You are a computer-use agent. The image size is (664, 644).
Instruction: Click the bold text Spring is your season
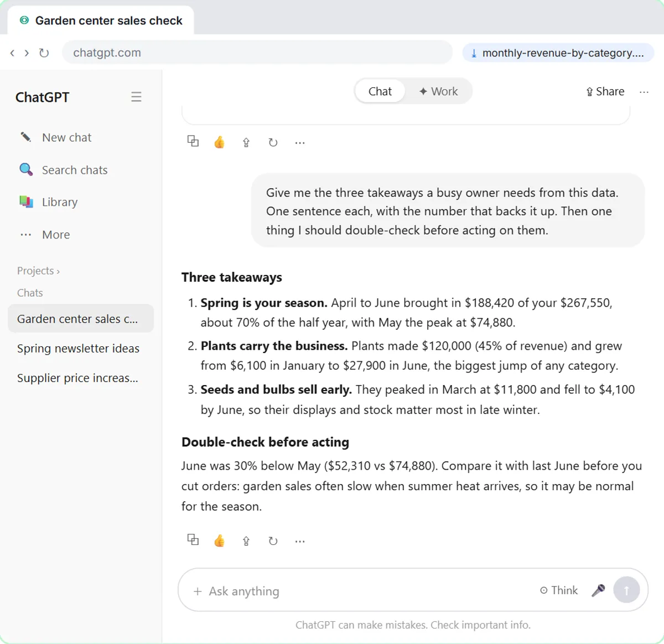click(264, 303)
